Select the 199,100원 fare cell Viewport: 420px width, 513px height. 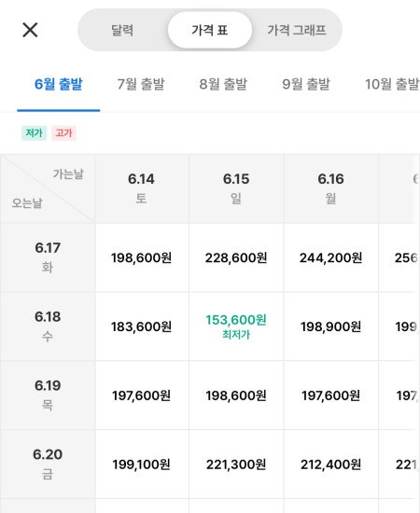pos(142,464)
